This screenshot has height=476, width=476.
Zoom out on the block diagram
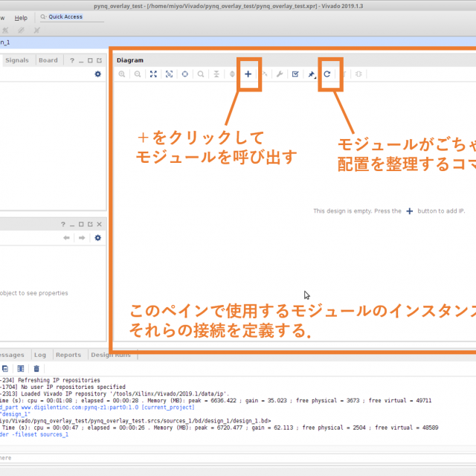click(138, 74)
